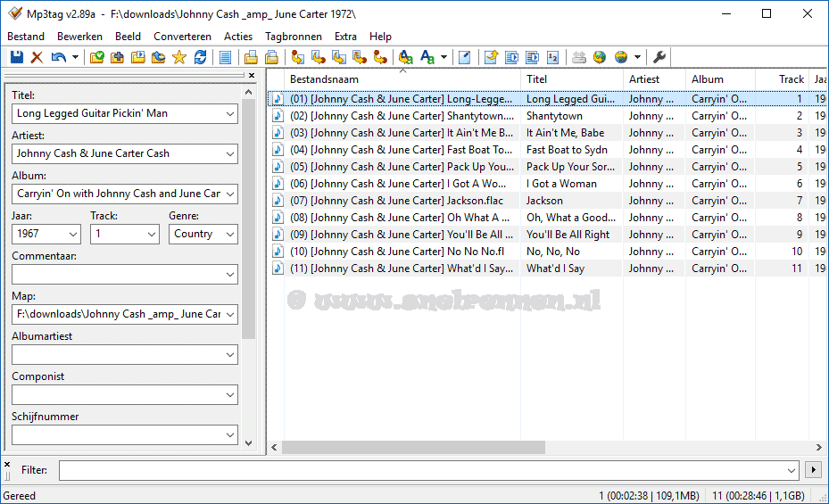Select the file row titled Shantytown
The image size is (829, 504).
coord(547,116)
